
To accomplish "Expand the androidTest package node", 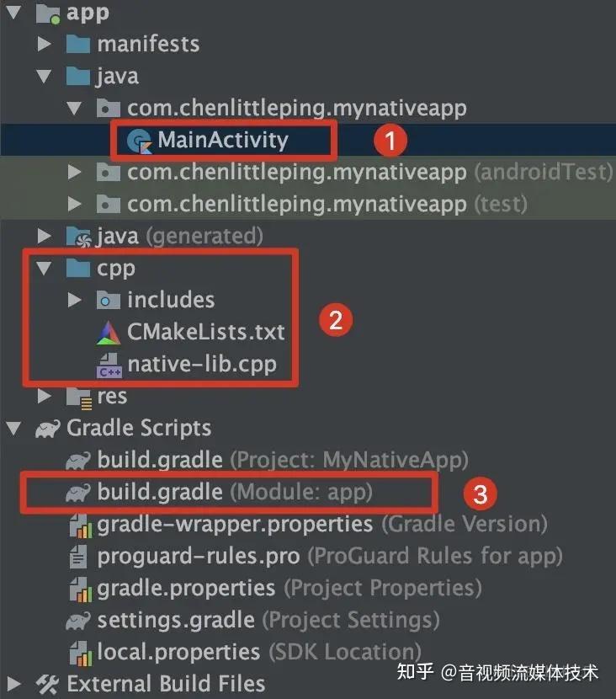I will pyautogui.click(x=75, y=173).
